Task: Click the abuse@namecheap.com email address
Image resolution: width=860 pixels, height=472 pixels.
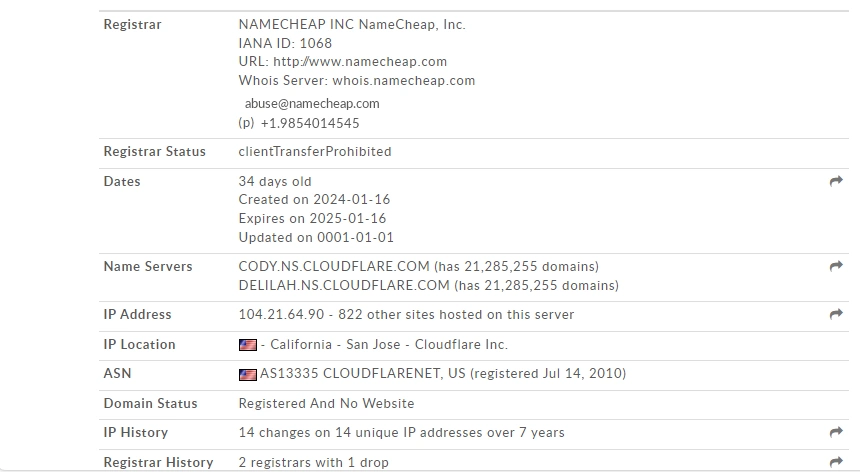Action: 312,104
